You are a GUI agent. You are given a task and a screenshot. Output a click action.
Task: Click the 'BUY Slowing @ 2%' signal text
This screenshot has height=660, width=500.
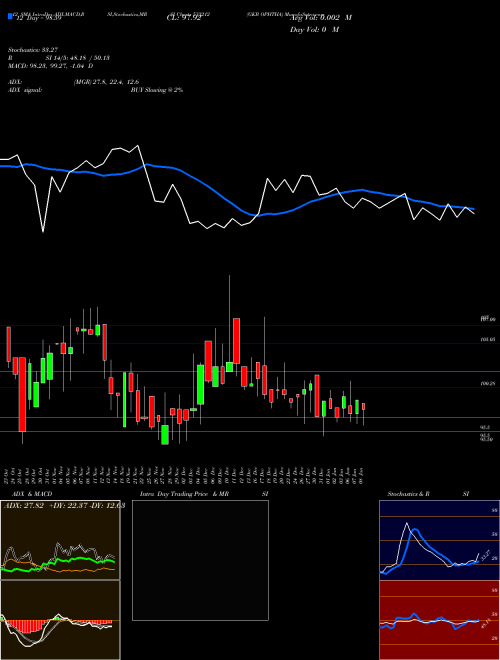click(x=157, y=90)
